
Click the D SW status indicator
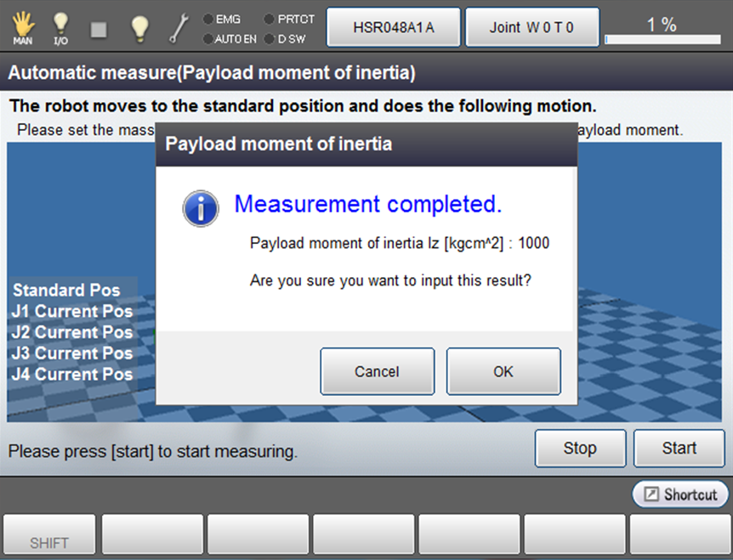pos(286,39)
